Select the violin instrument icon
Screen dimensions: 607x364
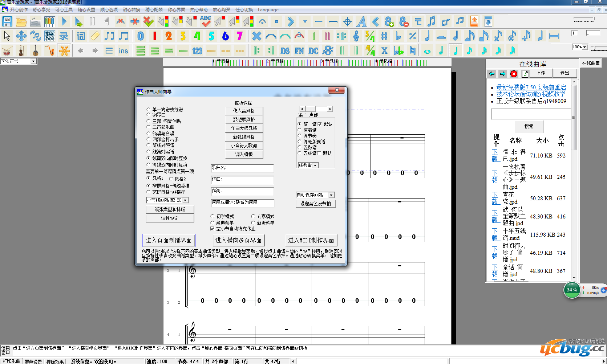(x=21, y=51)
